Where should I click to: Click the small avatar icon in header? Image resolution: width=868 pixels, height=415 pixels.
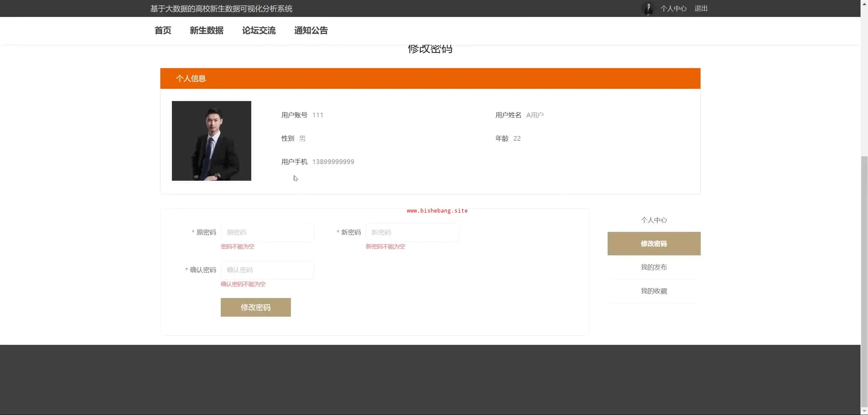pos(648,8)
